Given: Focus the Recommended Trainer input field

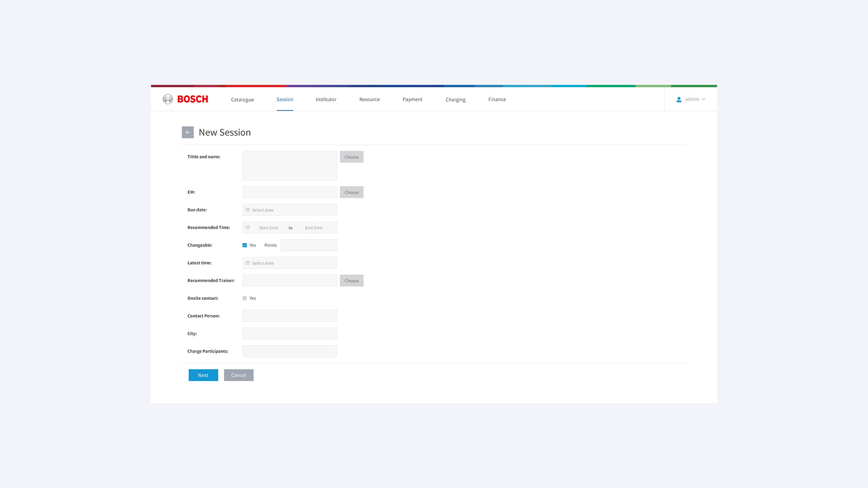Looking at the screenshot, I should point(290,281).
